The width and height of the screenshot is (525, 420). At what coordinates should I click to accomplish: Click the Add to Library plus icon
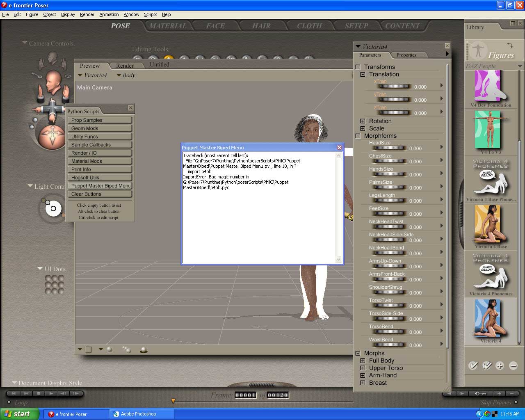click(500, 365)
